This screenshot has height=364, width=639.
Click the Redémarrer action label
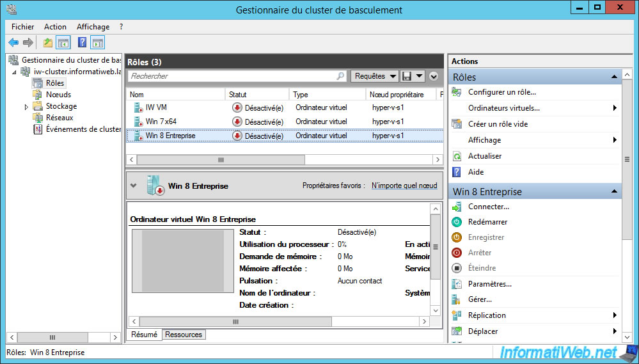click(x=488, y=222)
